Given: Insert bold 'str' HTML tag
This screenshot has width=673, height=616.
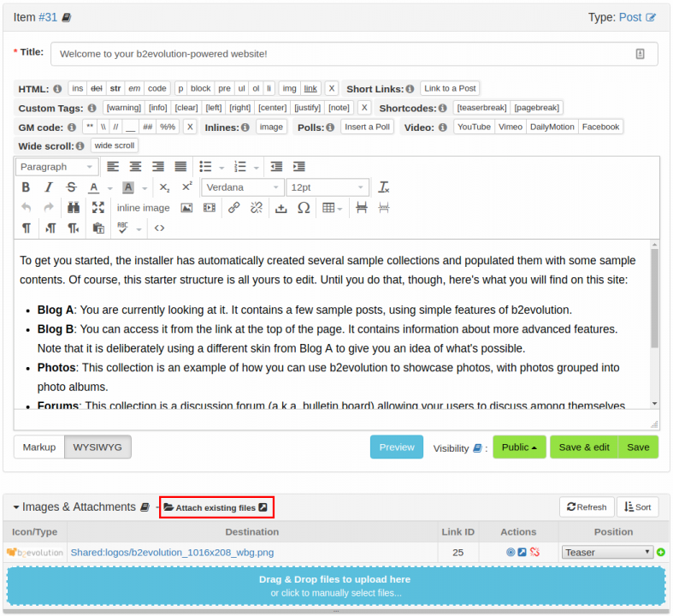Looking at the screenshot, I should tap(115, 88).
